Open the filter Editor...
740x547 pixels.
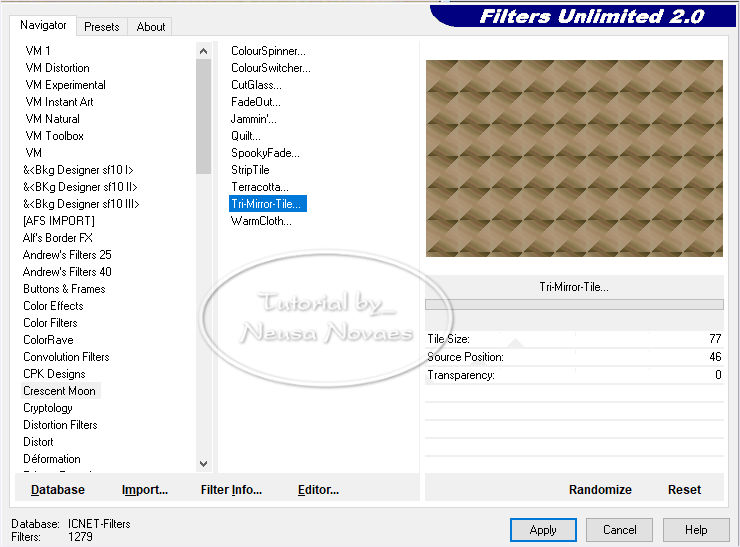click(319, 489)
